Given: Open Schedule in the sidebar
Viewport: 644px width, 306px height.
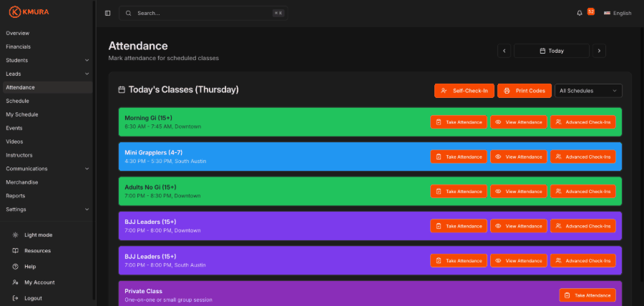Looking at the screenshot, I should (48, 101).
